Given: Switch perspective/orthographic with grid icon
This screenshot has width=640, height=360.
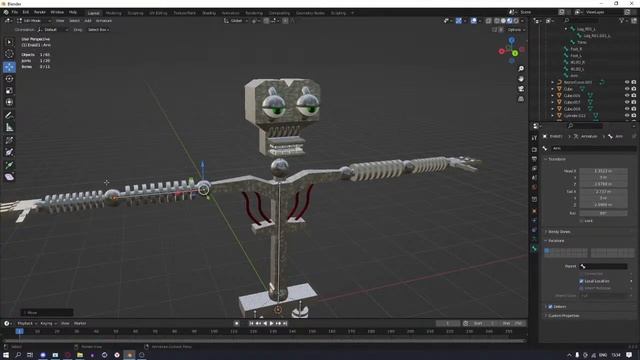Looking at the screenshot, I should click(521, 99).
